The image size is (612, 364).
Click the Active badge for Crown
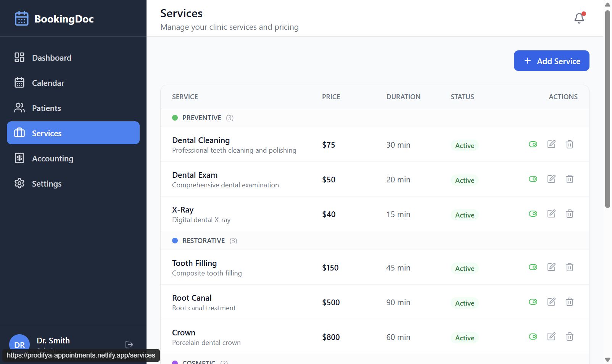465,338
